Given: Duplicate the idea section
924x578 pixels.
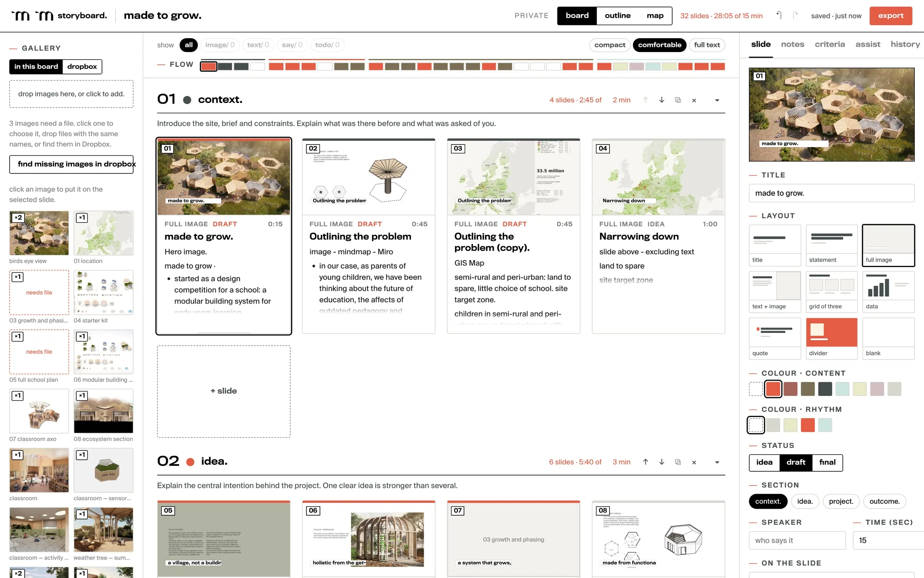Looking at the screenshot, I should click(678, 462).
